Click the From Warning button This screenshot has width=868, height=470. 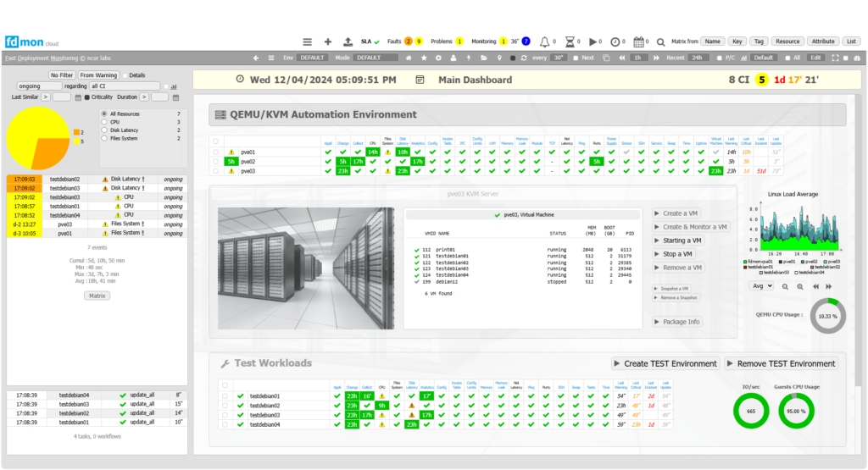tap(98, 75)
